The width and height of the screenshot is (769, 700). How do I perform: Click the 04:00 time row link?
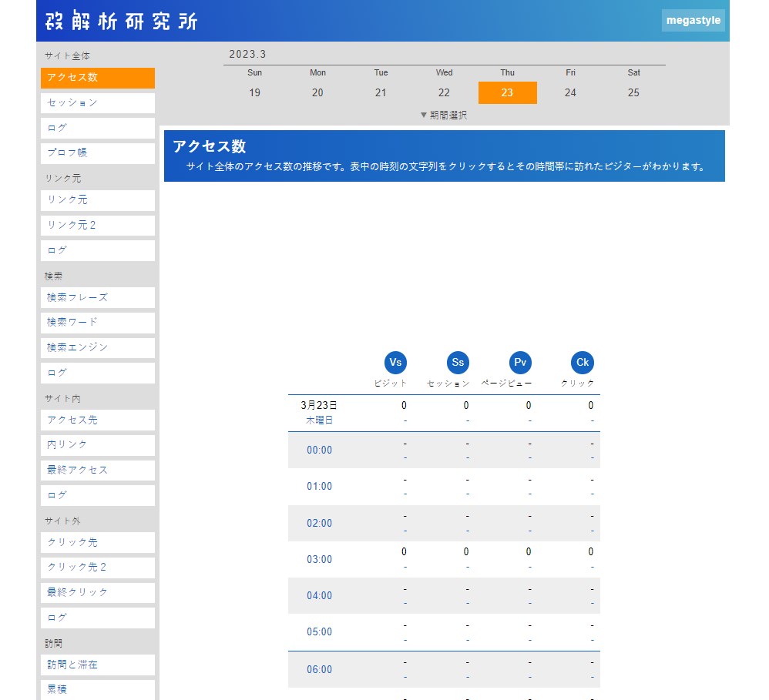click(319, 595)
